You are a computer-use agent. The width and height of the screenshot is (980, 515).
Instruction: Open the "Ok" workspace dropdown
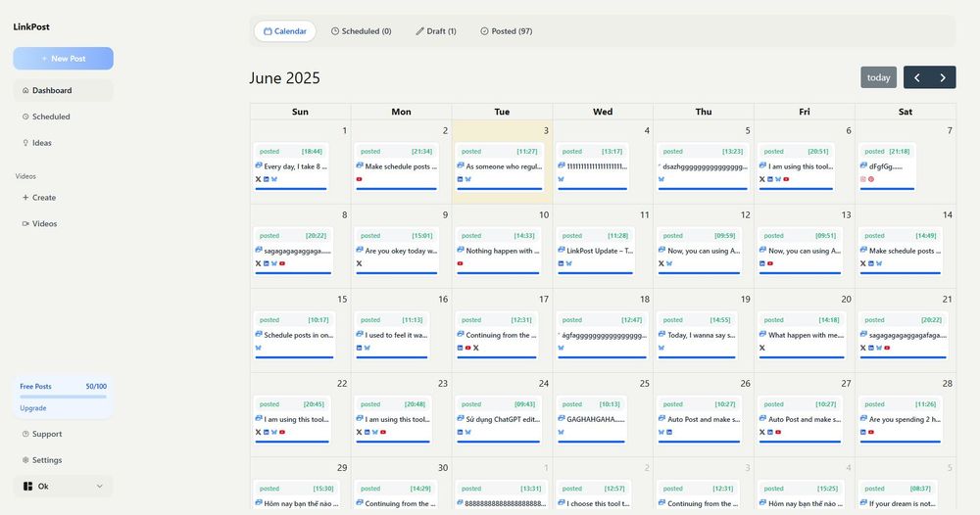click(x=63, y=487)
